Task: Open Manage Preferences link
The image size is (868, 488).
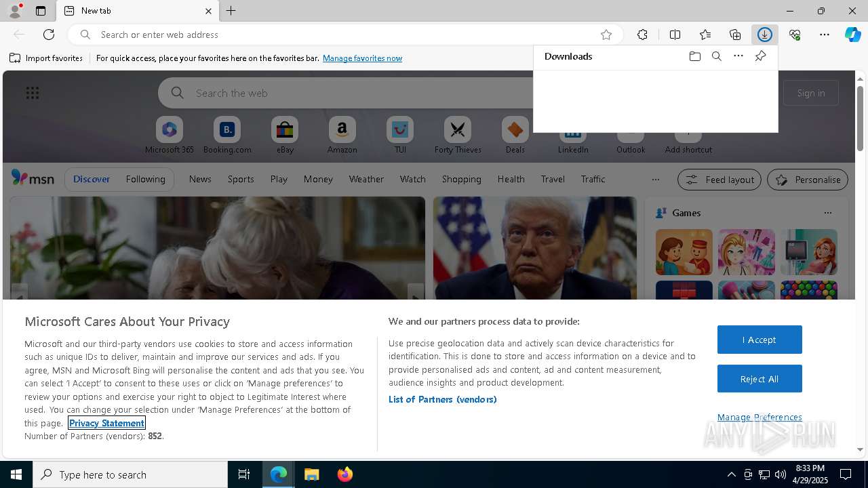Action: point(759,417)
